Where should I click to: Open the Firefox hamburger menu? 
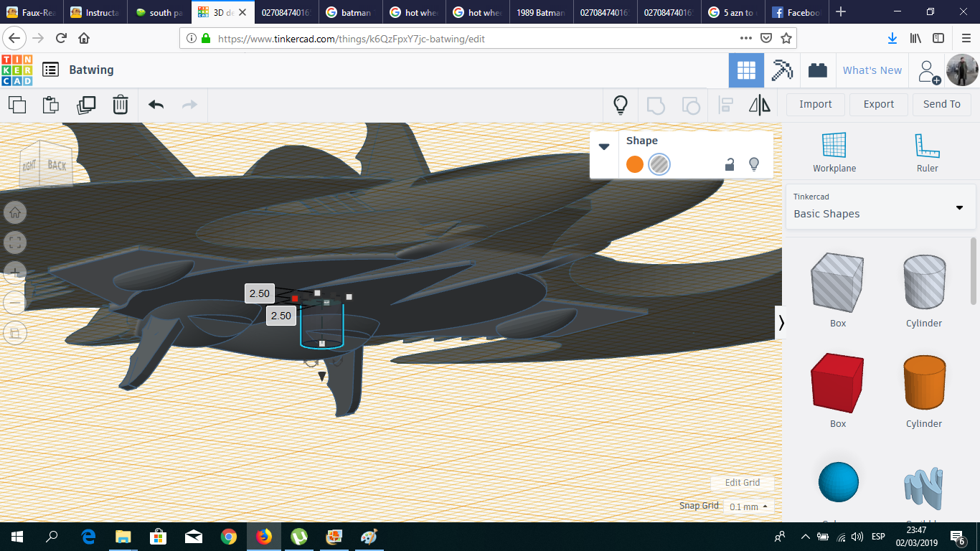click(966, 38)
